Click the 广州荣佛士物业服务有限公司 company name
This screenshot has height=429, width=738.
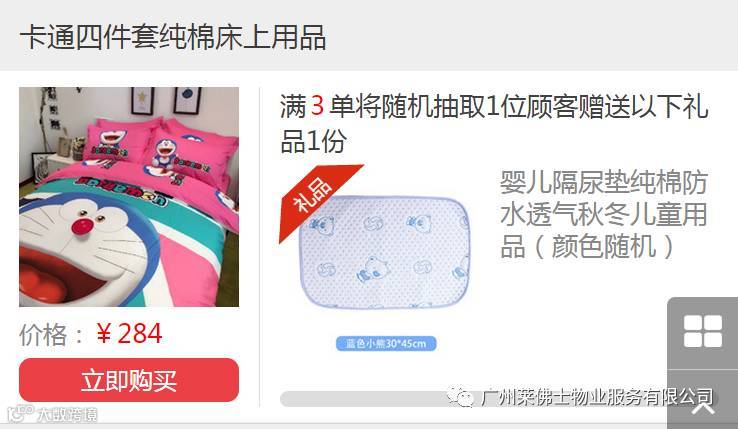click(x=597, y=397)
